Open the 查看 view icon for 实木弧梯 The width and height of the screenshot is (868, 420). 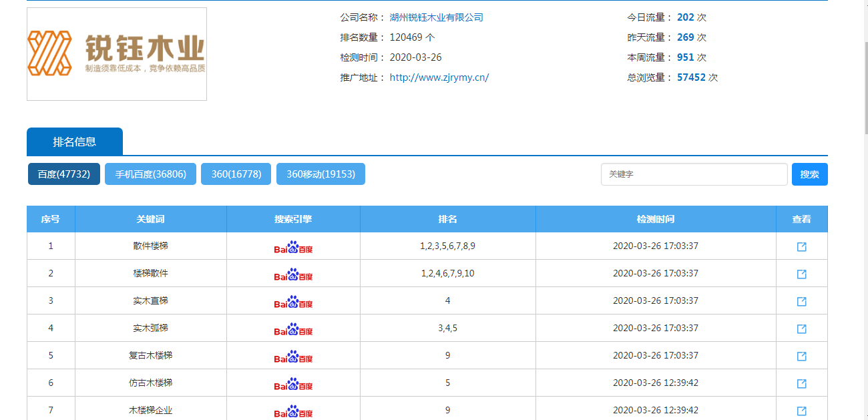pyautogui.click(x=801, y=328)
